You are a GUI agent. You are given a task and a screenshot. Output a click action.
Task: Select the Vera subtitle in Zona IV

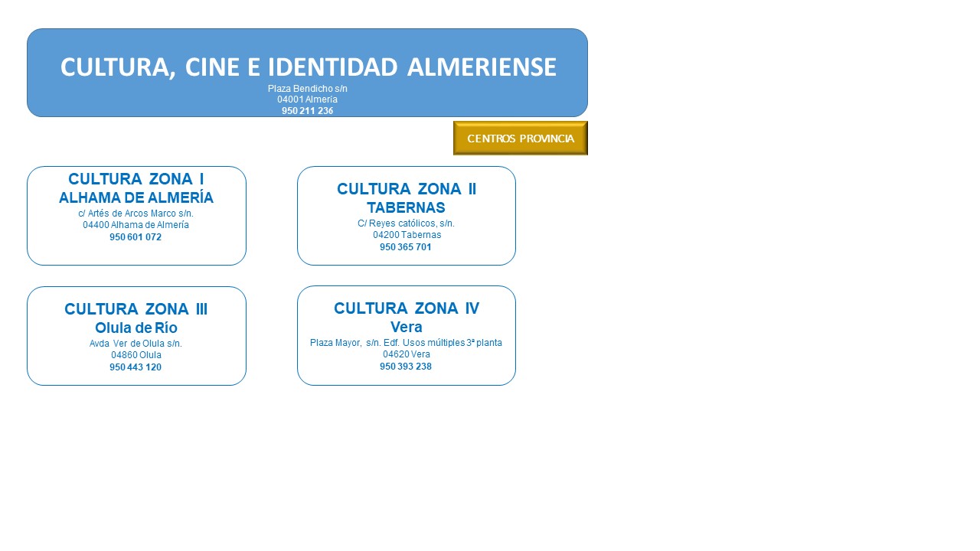point(407,328)
